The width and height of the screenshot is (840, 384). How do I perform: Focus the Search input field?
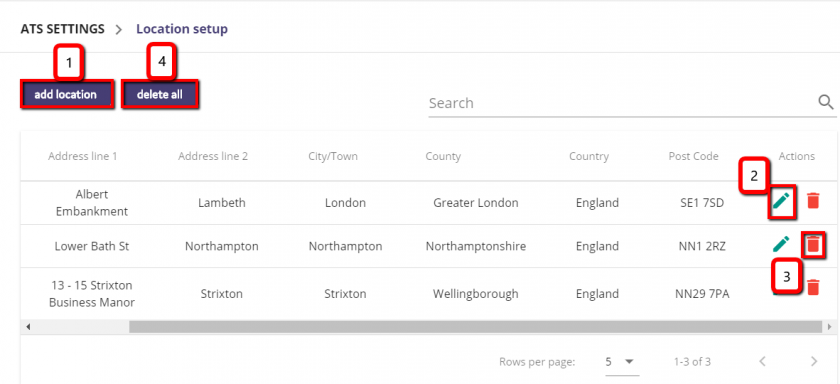pyautogui.click(x=622, y=103)
